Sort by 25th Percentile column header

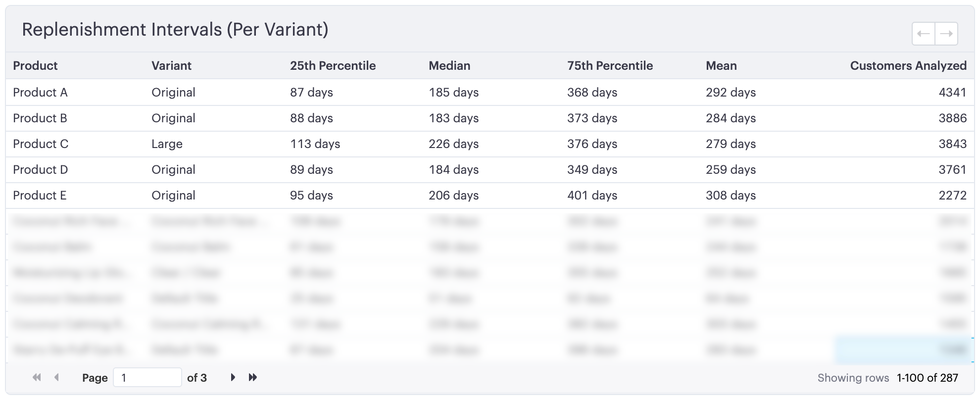point(333,65)
